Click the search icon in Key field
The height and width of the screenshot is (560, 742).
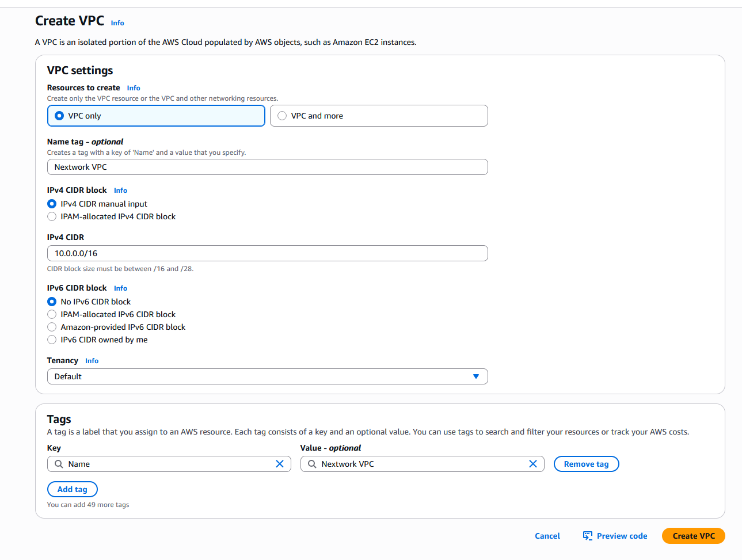[59, 464]
